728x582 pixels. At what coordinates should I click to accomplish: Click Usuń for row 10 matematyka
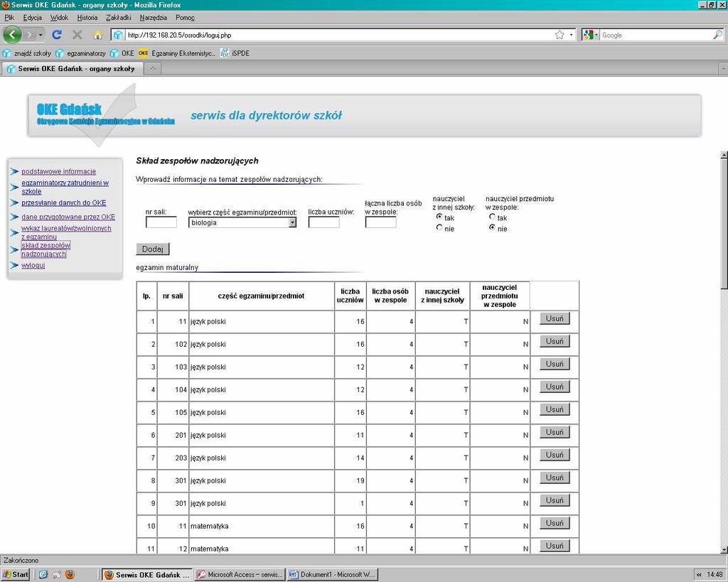555,524
